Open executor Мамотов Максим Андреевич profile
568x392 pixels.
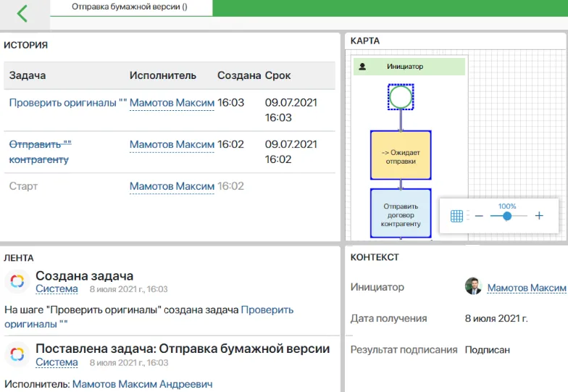pos(142,385)
